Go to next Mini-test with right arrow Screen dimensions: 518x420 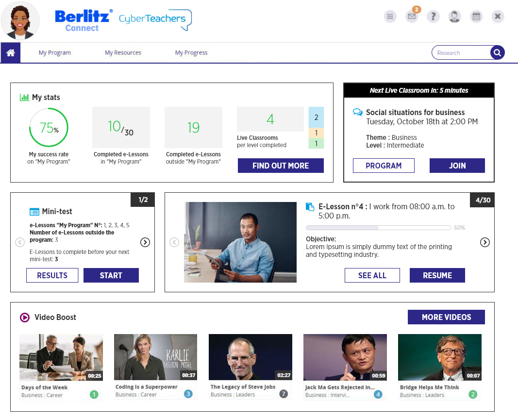145,242
